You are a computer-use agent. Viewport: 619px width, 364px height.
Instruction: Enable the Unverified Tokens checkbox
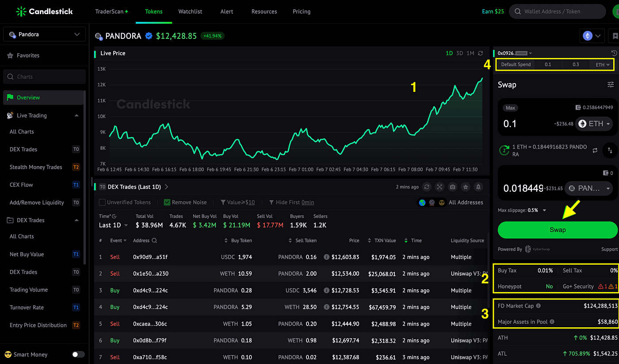pyautogui.click(x=102, y=202)
